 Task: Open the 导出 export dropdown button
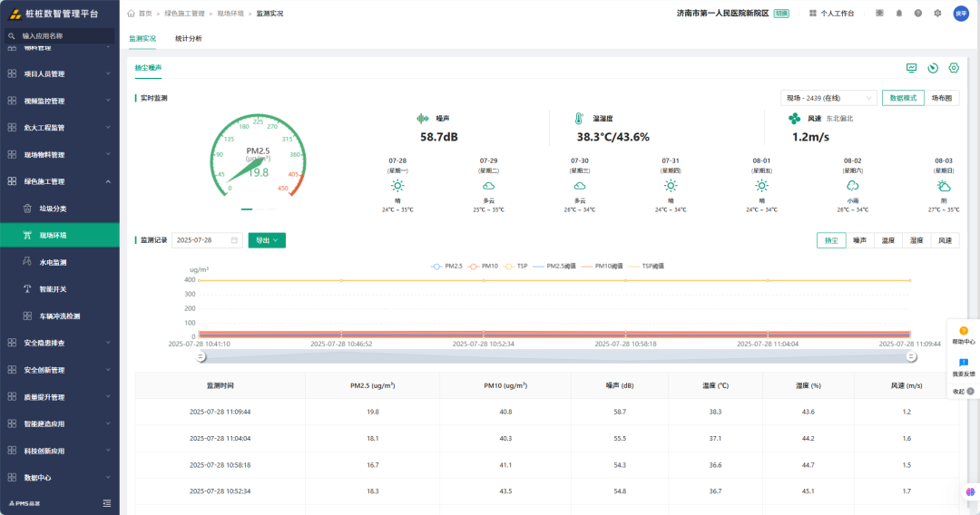[267, 240]
